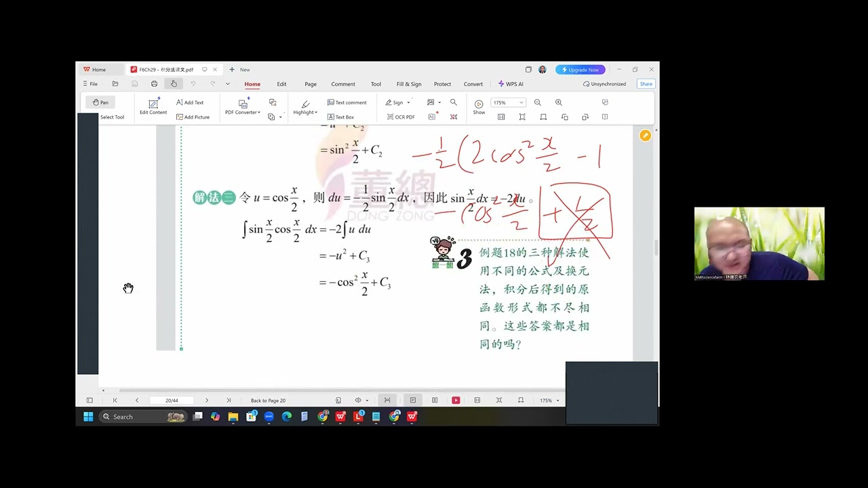Click Back to Page 20
The width and height of the screenshot is (868, 488).
[x=268, y=401]
